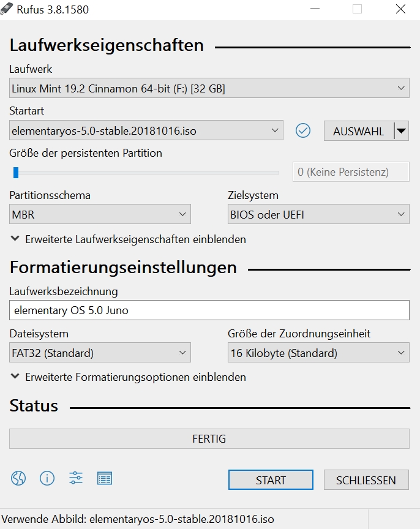Open application settings sliders icon
Screen dimensions: 420x529
76,478
